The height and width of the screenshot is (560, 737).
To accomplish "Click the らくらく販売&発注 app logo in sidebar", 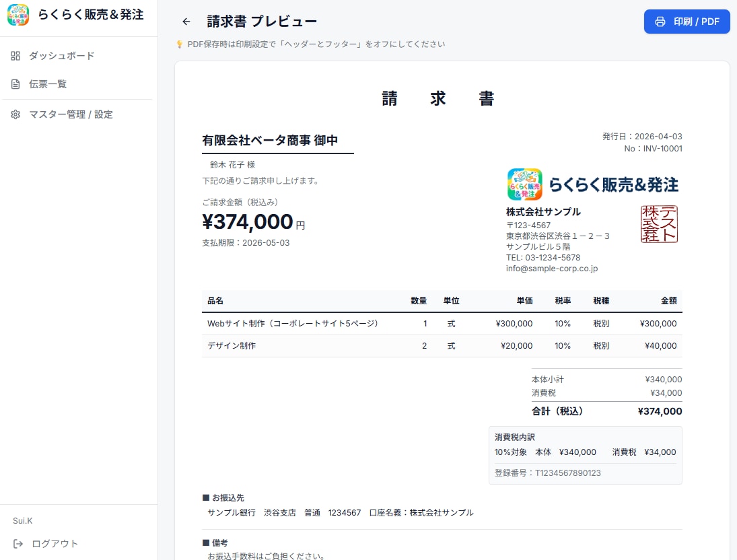I will click(x=18, y=15).
